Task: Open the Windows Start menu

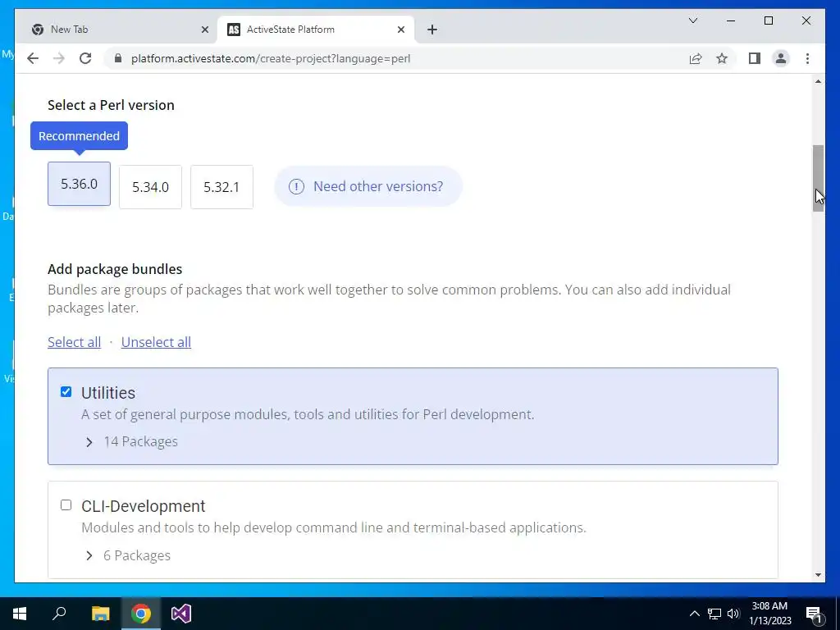Action: pyautogui.click(x=20, y=614)
